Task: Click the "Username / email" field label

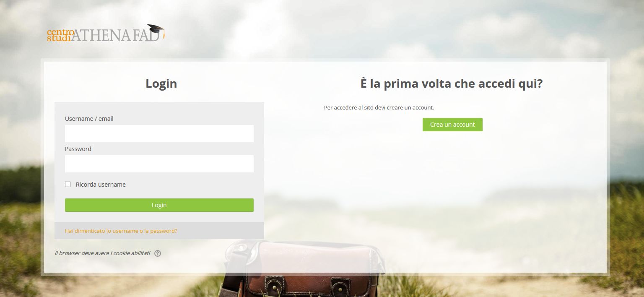Action: click(89, 119)
